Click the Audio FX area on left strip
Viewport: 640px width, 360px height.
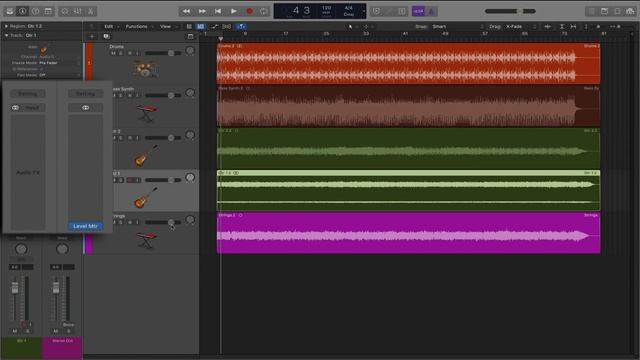pyautogui.click(x=28, y=173)
